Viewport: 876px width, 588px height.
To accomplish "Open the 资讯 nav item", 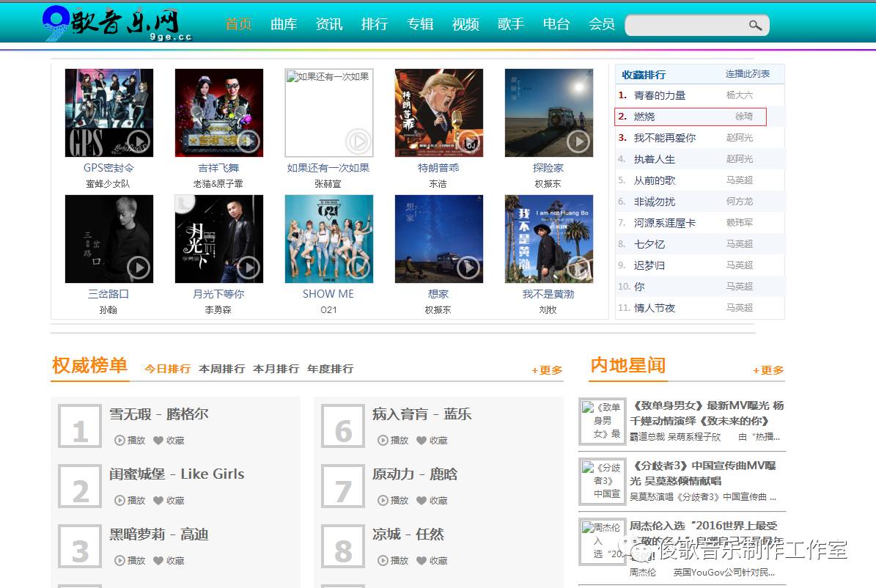I will 329,24.
